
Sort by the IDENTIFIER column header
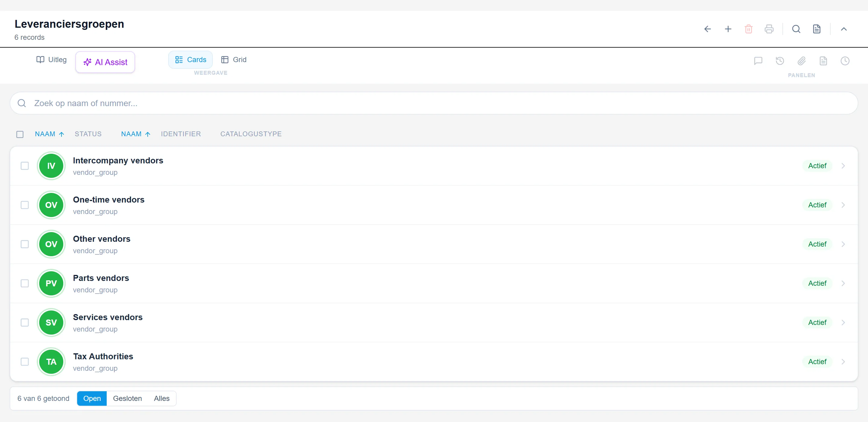(x=181, y=134)
